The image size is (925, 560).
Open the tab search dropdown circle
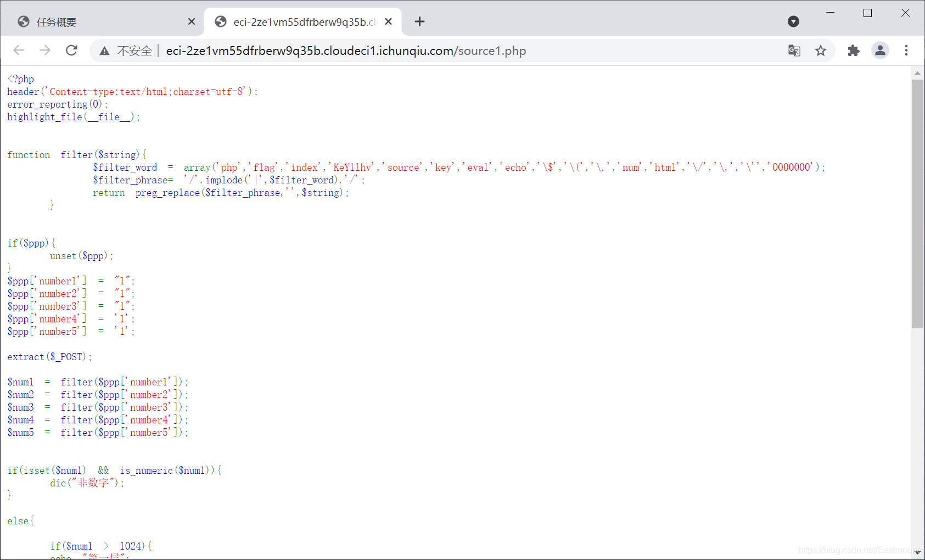(793, 21)
